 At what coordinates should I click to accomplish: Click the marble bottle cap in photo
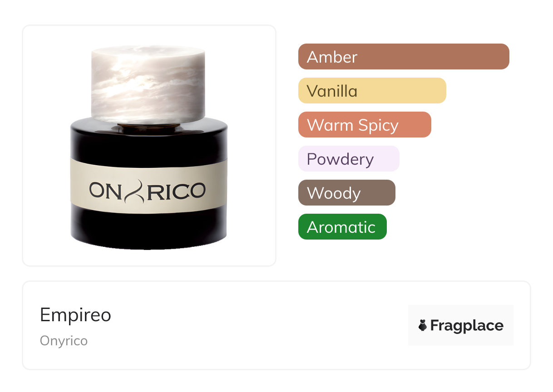pos(148,84)
